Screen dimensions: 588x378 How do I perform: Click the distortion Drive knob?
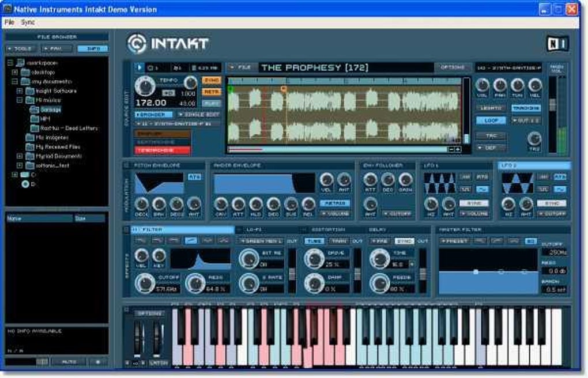314,259
